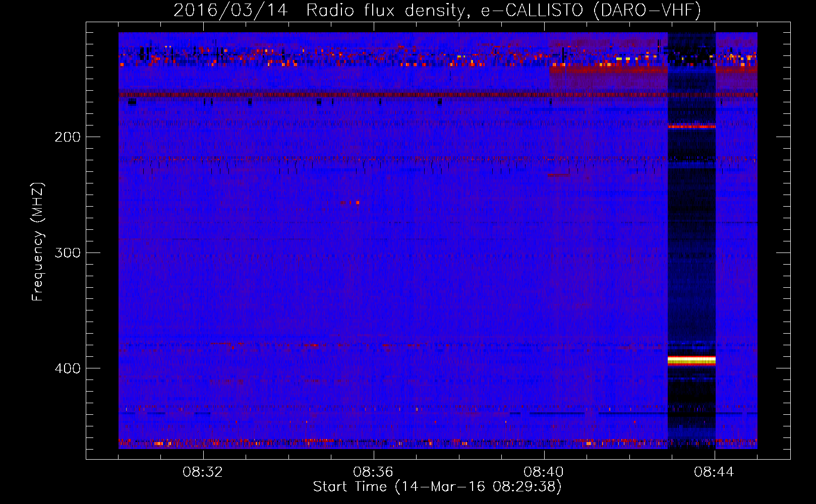Click the red band just above 200 MHz in the dark column

point(691,127)
